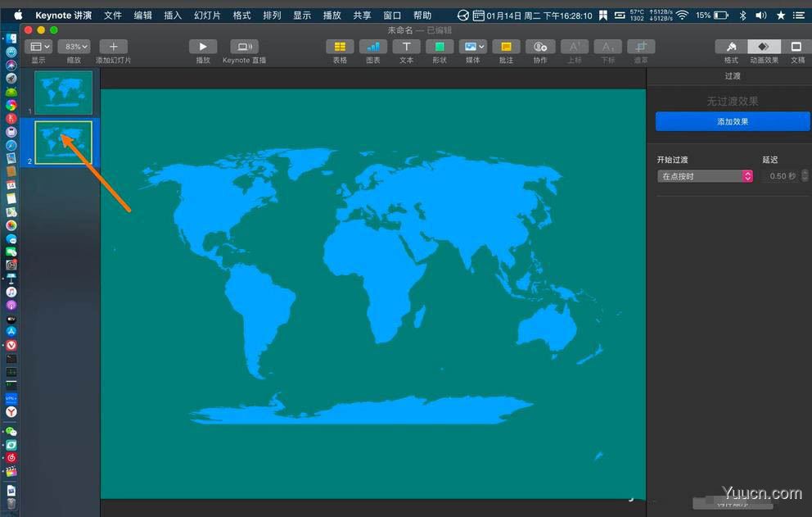Click the volume speaker menu bar icon

pos(760,15)
